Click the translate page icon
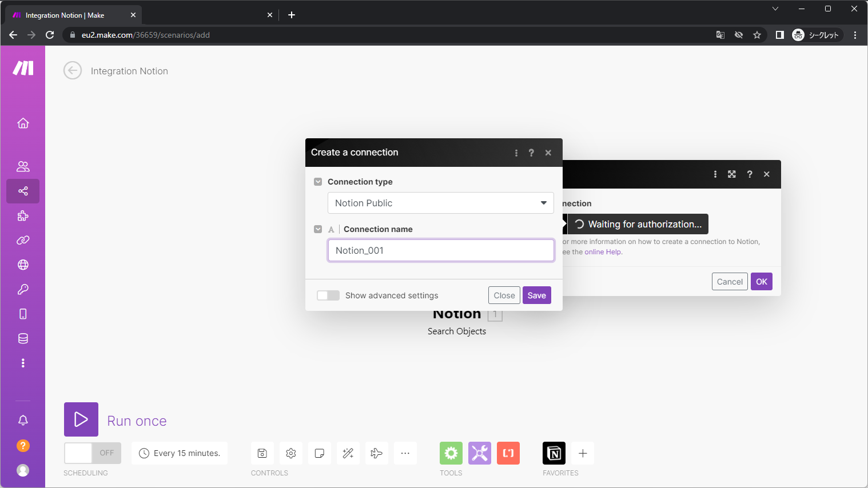The image size is (868, 488). click(x=720, y=35)
